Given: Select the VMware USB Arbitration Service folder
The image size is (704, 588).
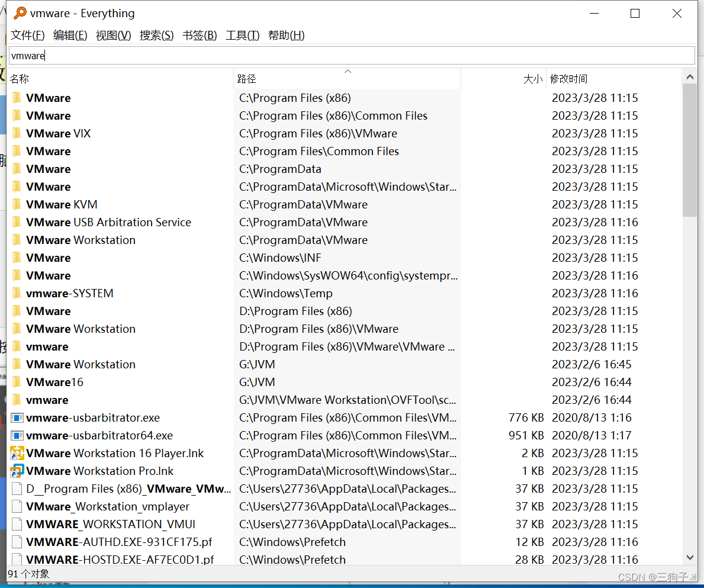Looking at the screenshot, I should pyautogui.click(x=108, y=222).
